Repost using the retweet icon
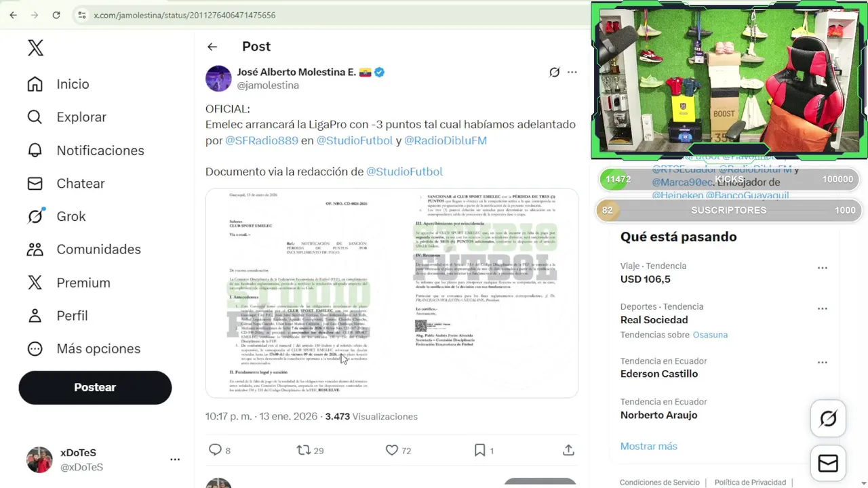The height and width of the screenshot is (488, 868). tap(303, 450)
